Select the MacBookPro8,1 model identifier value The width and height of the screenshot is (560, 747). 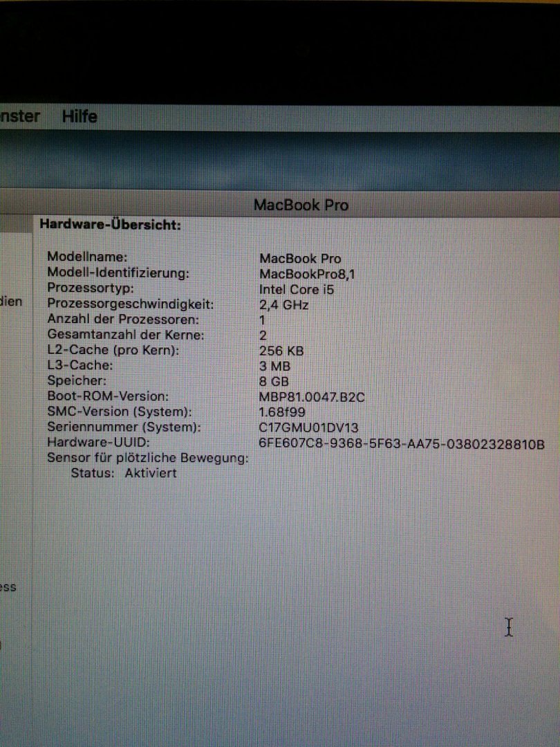point(307,274)
